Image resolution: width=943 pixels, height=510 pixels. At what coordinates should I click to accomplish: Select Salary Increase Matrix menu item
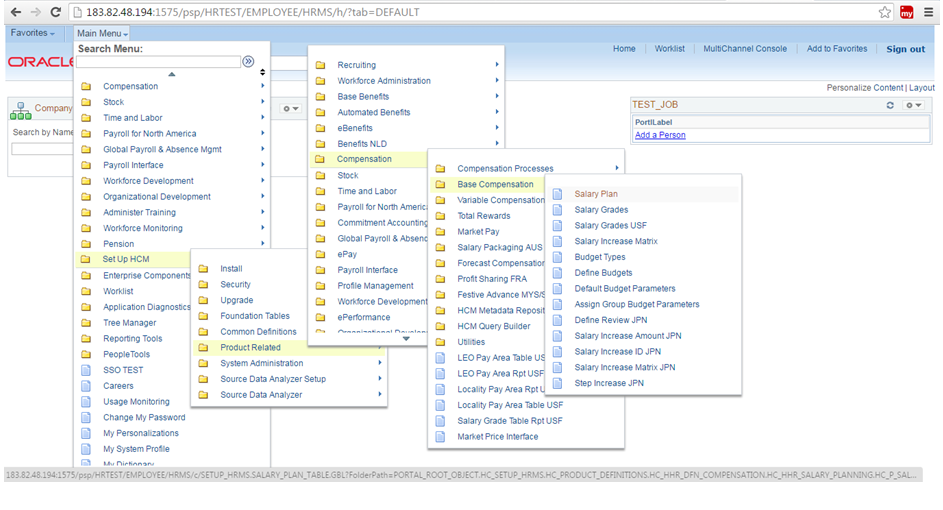coord(616,241)
